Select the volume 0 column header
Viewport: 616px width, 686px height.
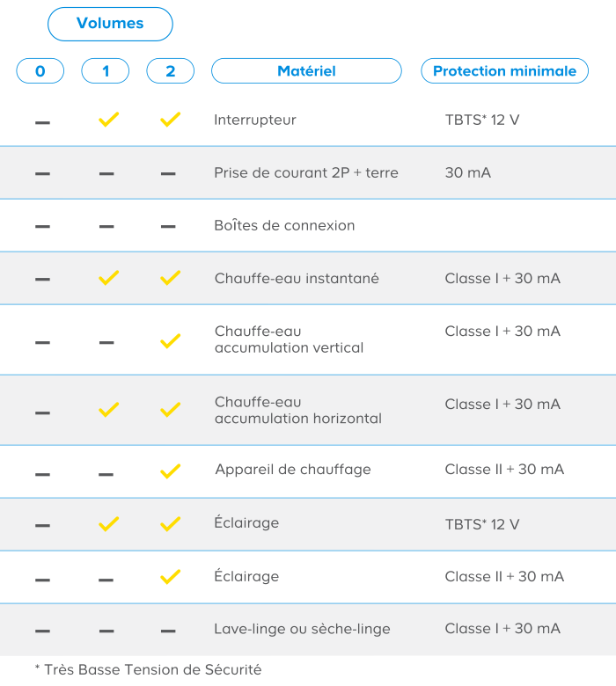pyautogui.click(x=40, y=71)
